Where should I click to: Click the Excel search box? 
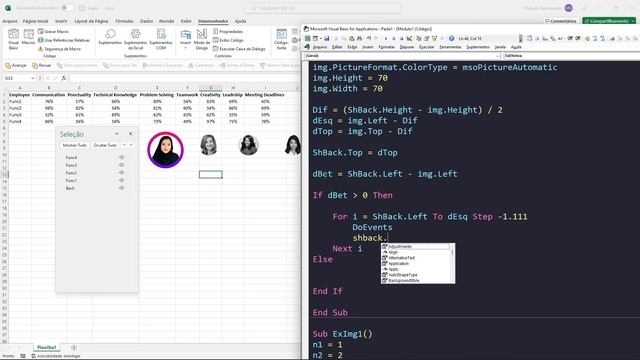[322, 8]
